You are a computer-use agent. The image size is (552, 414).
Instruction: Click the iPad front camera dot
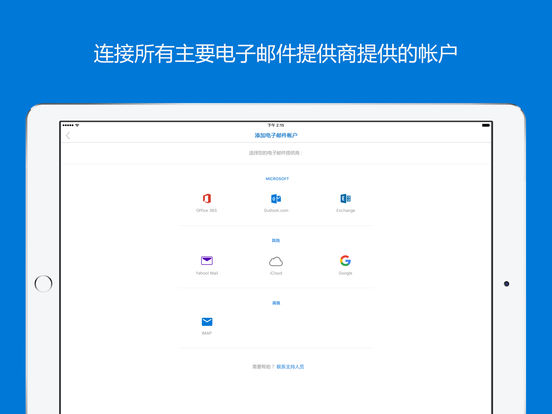click(506, 284)
